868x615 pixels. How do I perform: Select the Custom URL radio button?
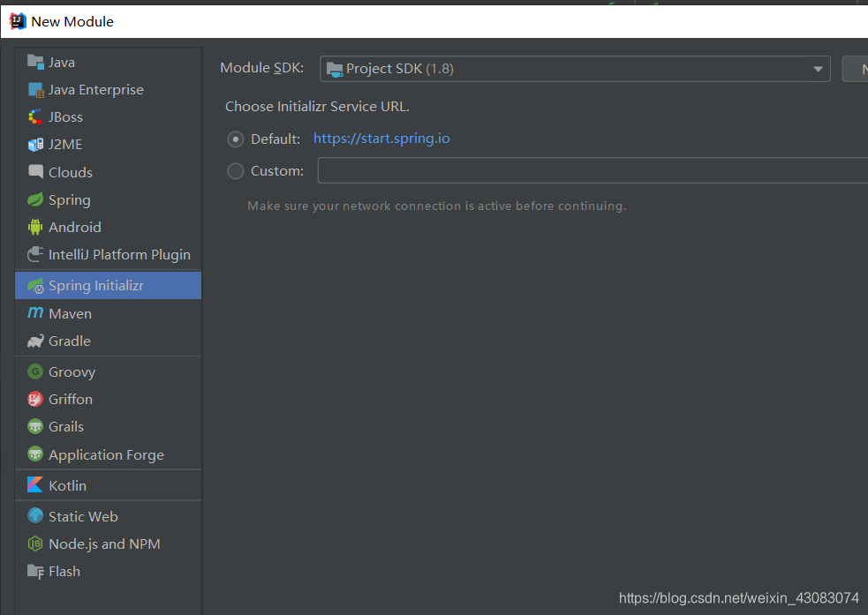pos(235,171)
